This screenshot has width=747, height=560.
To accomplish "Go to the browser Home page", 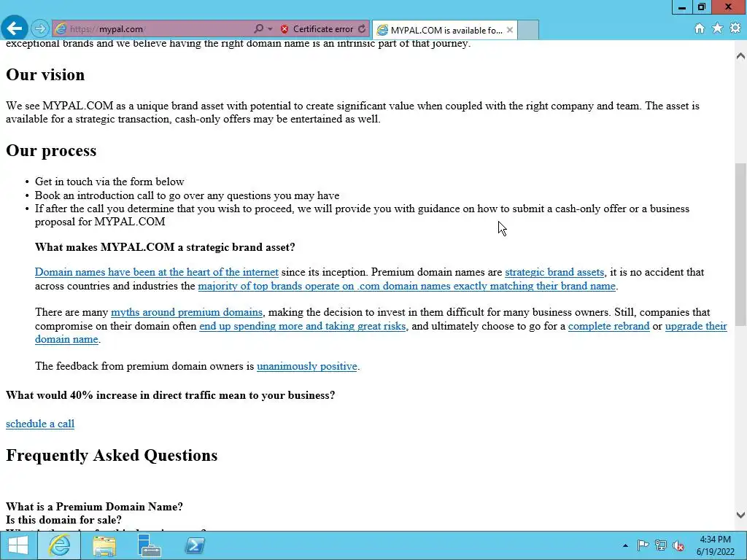I will (x=700, y=28).
